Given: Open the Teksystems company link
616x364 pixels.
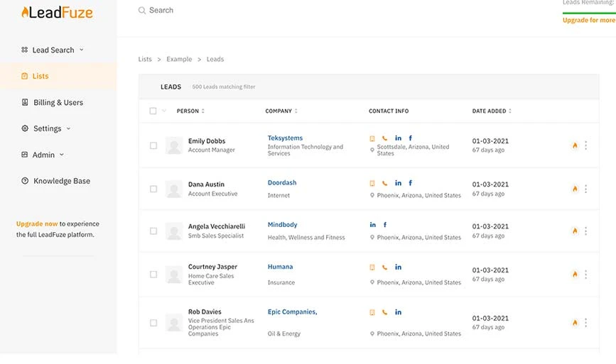Looking at the screenshot, I should [x=285, y=138].
